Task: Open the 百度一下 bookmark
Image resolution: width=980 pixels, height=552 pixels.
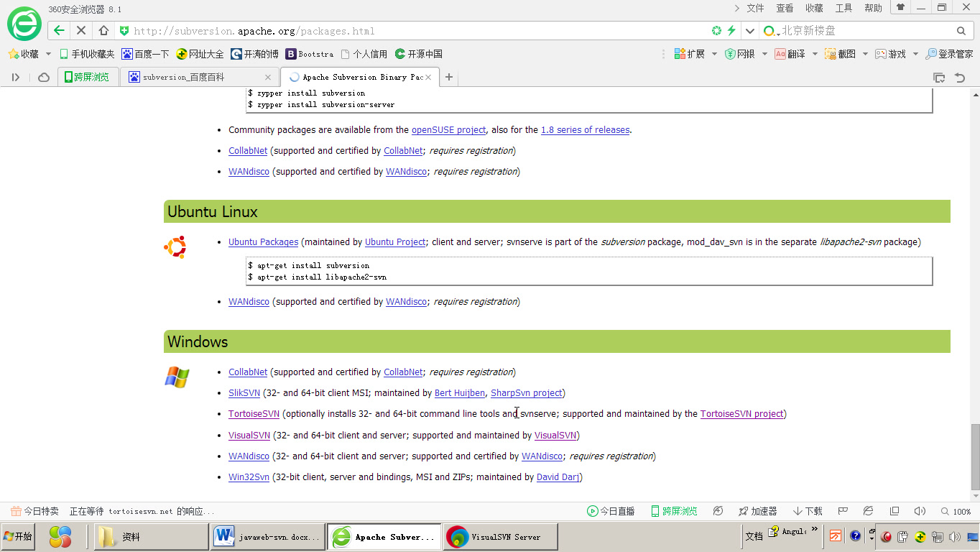Action: click(x=146, y=54)
